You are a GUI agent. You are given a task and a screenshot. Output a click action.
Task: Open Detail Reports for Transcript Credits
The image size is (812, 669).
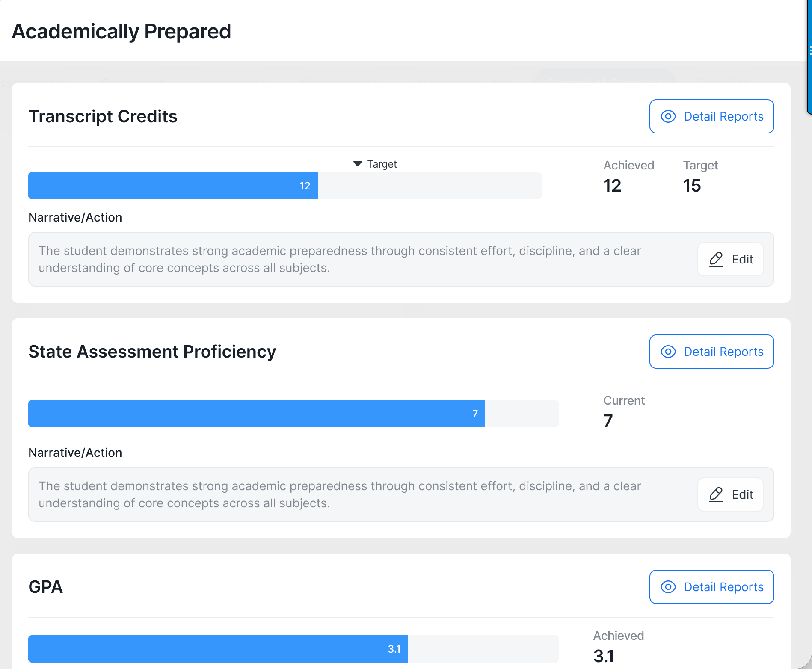coord(711,116)
